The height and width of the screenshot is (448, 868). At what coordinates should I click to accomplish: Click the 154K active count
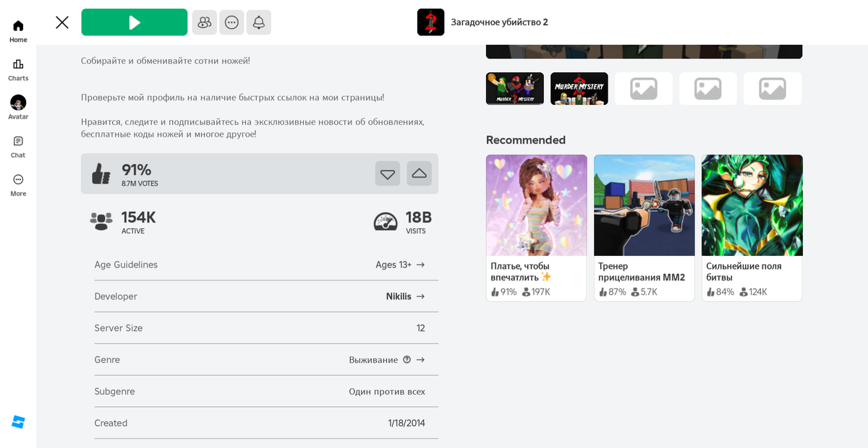(139, 217)
